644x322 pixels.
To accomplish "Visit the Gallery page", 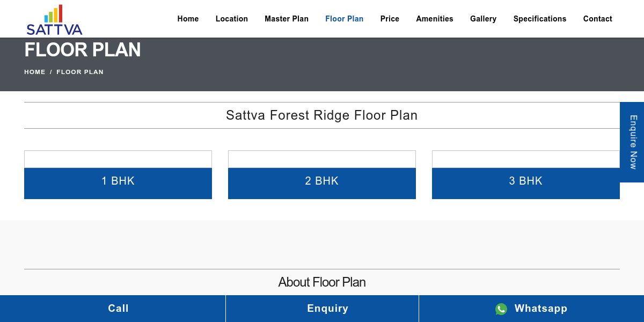I will pos(483,19).
